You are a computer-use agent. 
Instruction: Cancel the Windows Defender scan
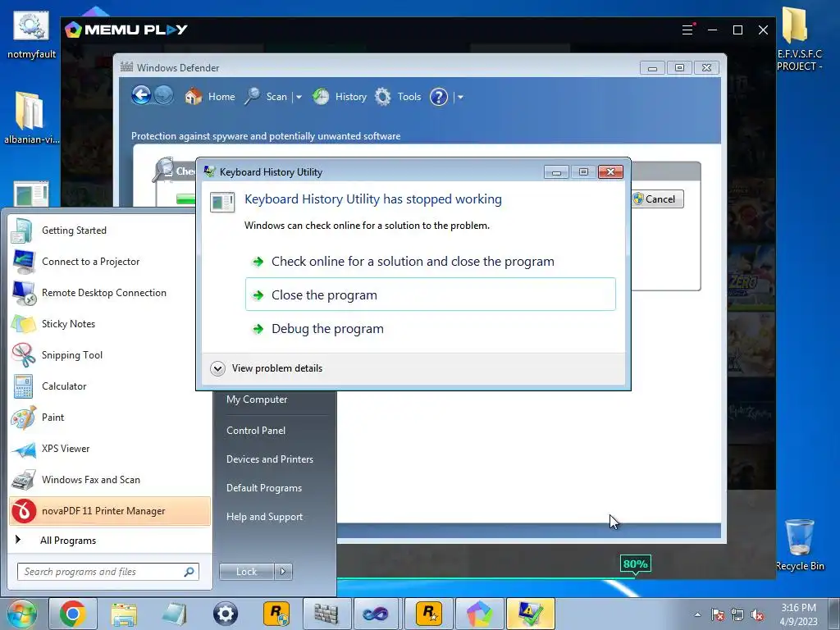tap(657, 199)
